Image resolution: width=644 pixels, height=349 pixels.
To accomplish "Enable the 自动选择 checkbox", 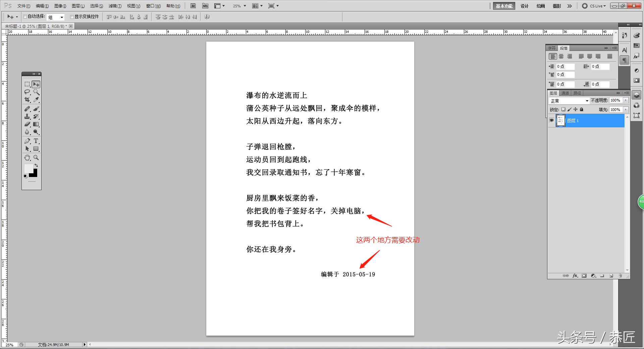I will pyautogui.click(x=25, y=16).
